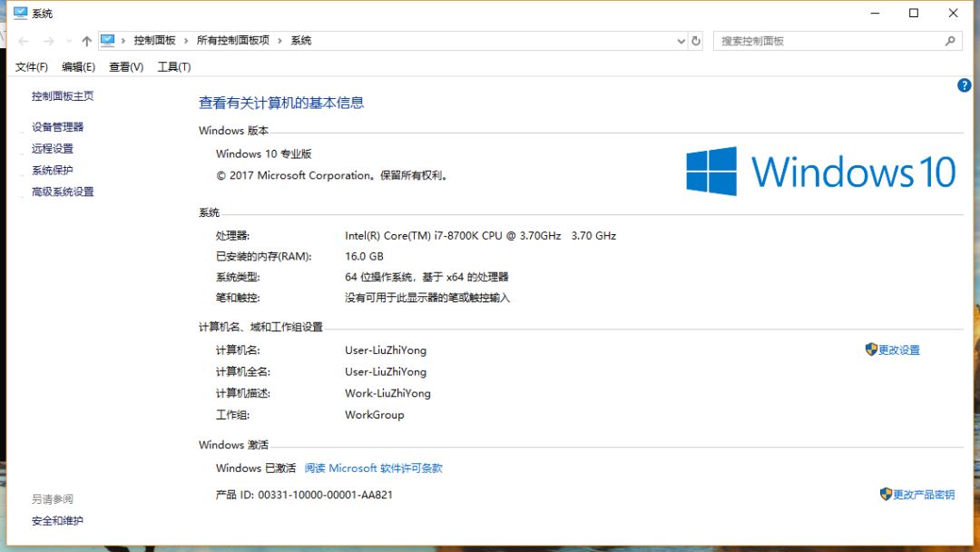Click 所有控制面板项 breadcrumb
980x552 pixels.
pos(233,41)
